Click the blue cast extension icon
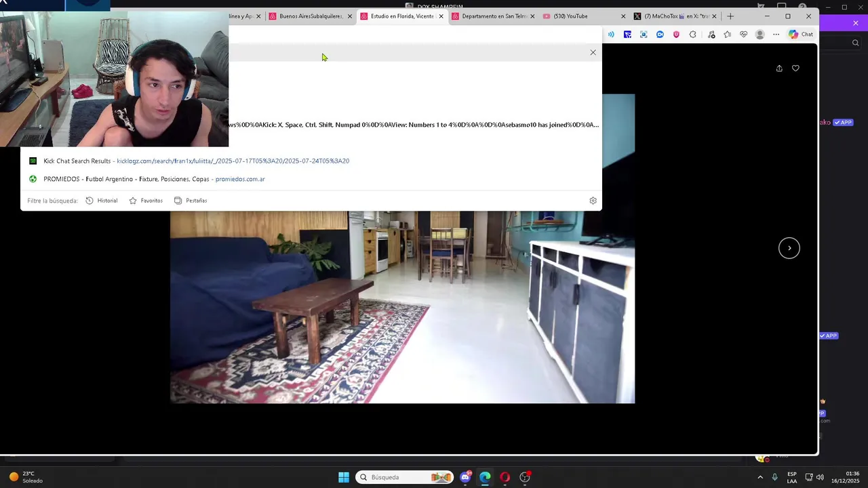 (x=627, y=35)
